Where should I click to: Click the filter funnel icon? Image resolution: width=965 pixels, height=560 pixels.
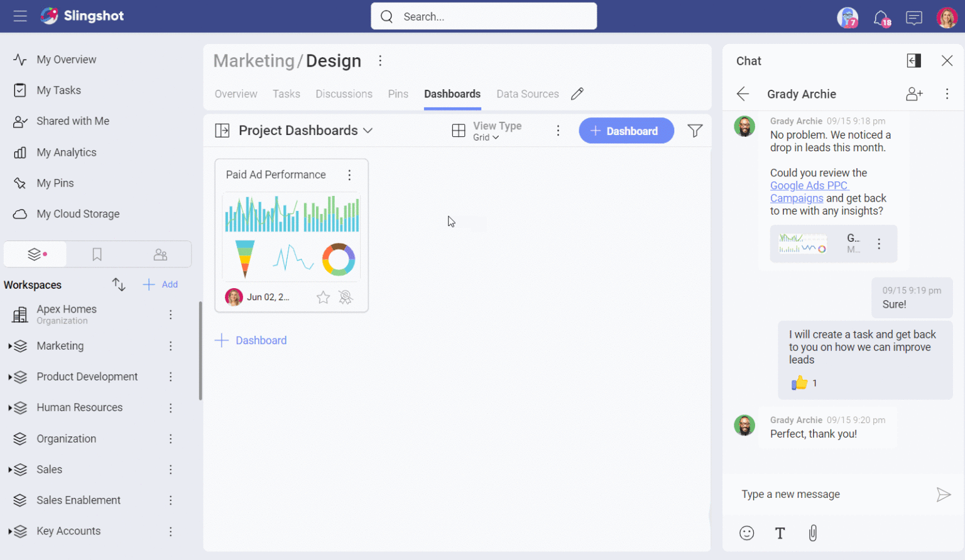pyautogui.click(x=695, y=131)
